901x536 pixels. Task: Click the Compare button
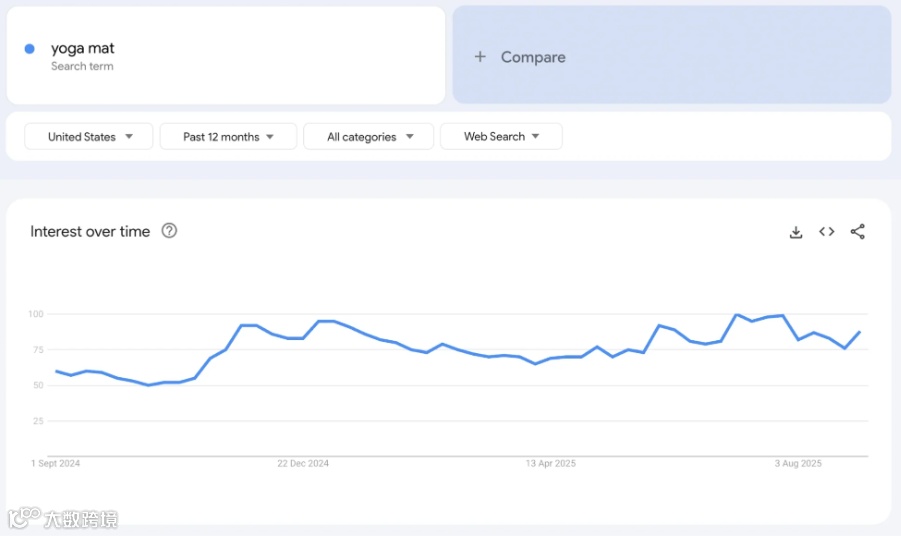(533, 57)
